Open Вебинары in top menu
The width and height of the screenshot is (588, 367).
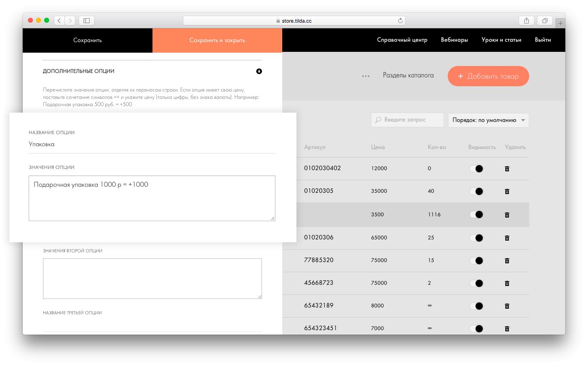point(455,40)
